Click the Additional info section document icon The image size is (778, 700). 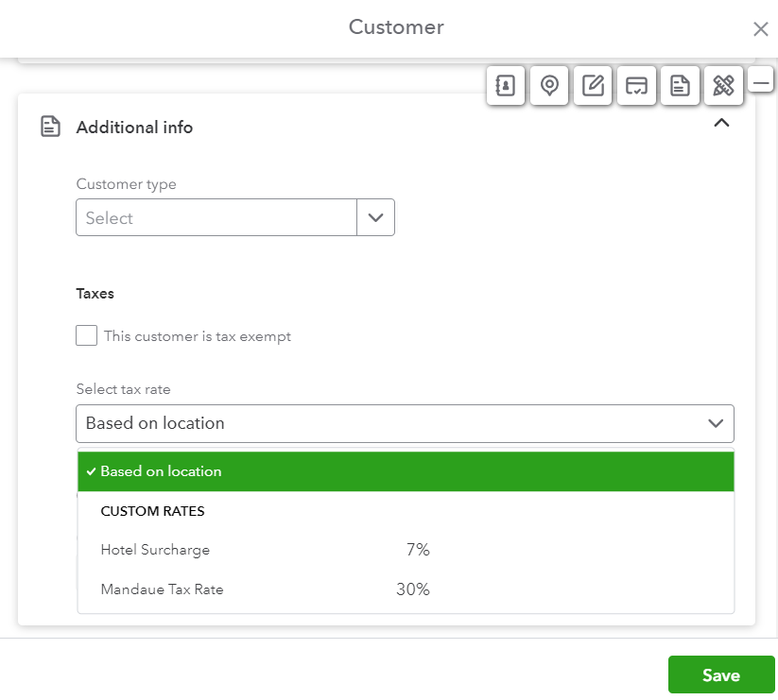(50, 127)
